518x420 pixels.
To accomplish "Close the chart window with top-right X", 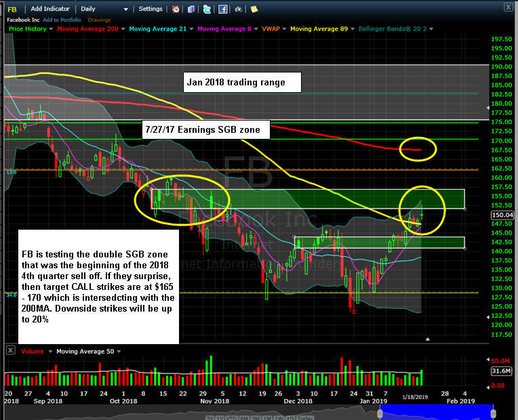I will tap(508, 7).
